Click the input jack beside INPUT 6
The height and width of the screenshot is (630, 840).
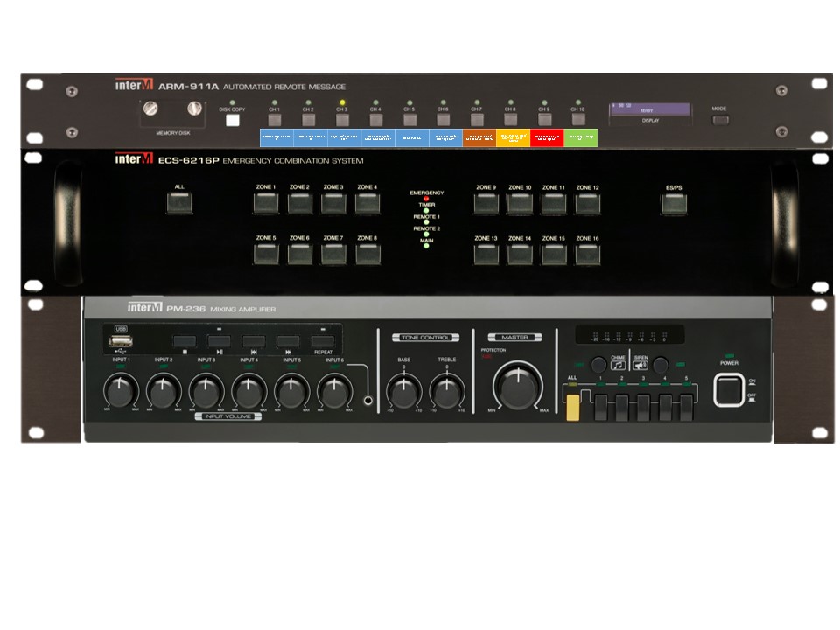click(368, 400)
